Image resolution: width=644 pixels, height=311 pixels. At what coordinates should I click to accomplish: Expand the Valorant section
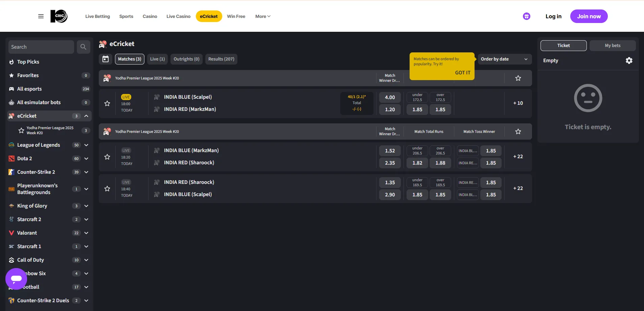point(86,233)
